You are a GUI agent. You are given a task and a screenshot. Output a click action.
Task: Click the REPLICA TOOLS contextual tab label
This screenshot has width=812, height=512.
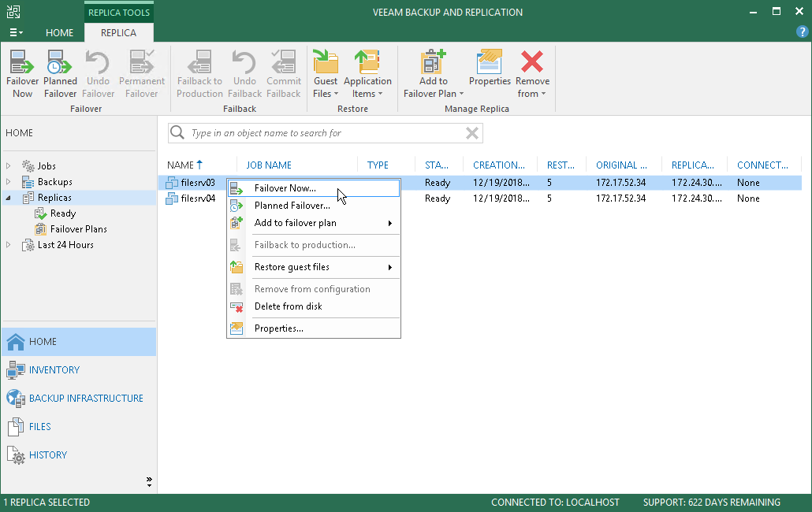118,13
